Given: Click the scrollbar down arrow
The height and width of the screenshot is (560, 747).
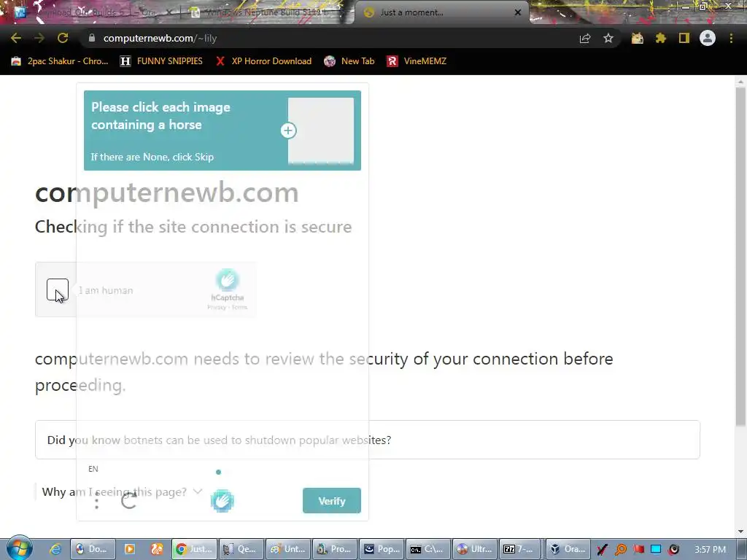Looking at the screenshot, I should pyautogui.click(x=740, y=532).
